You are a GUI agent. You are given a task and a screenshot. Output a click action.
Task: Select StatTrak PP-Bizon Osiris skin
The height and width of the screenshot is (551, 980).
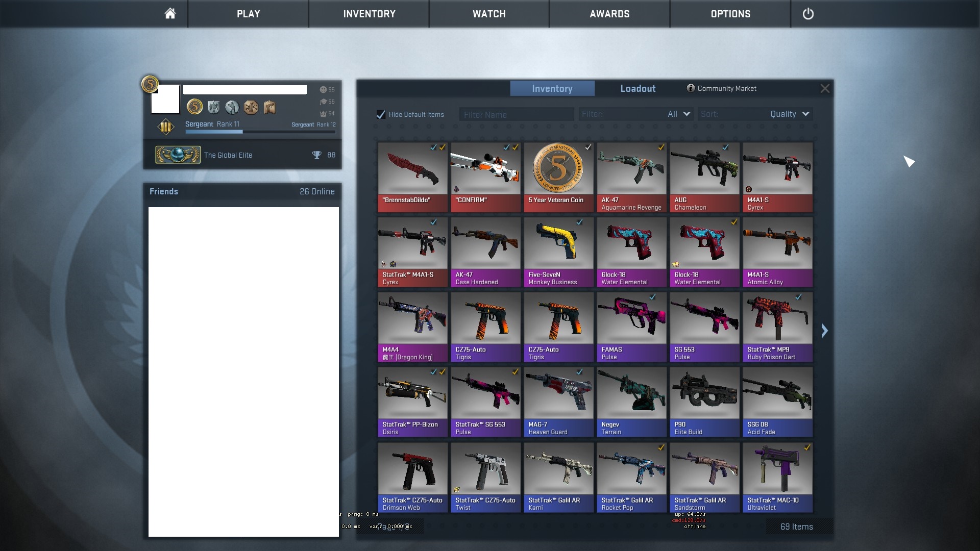[x=412, y=402]
